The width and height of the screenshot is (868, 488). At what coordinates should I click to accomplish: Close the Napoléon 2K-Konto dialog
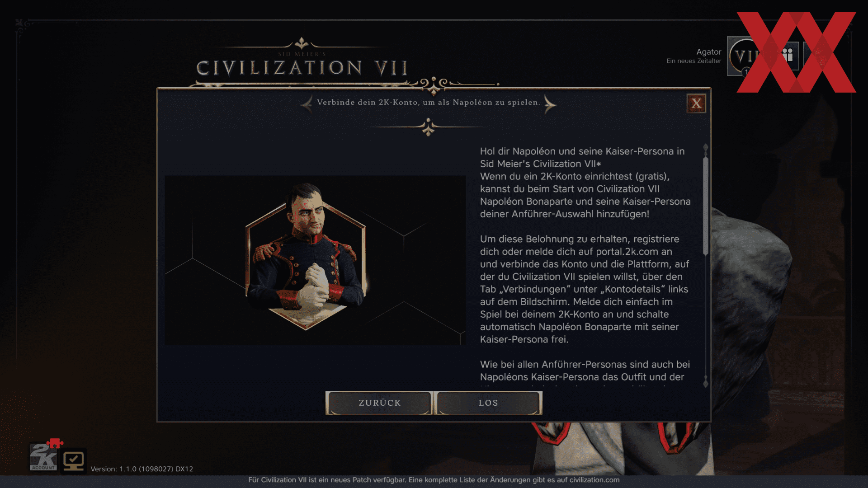tap(696, 103)
